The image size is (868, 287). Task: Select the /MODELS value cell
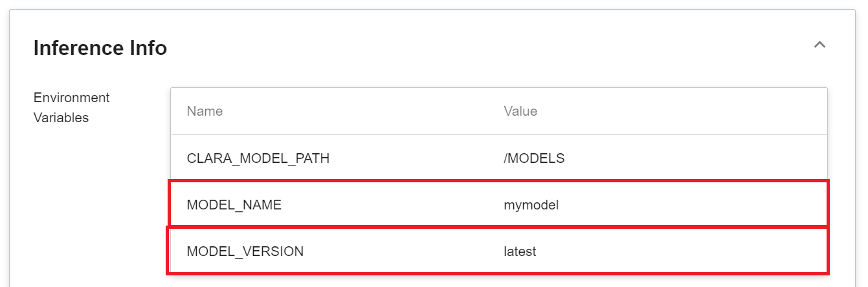tap(534, 158)
